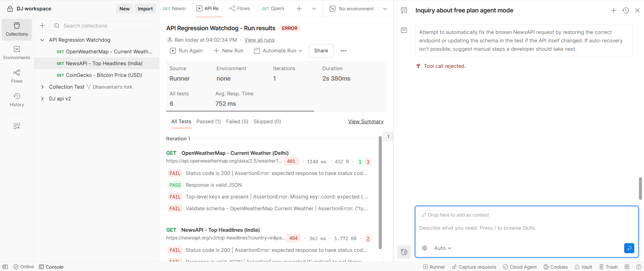Click the pane layout icon in the status bar
644x271 pixels.
[627, 267]
